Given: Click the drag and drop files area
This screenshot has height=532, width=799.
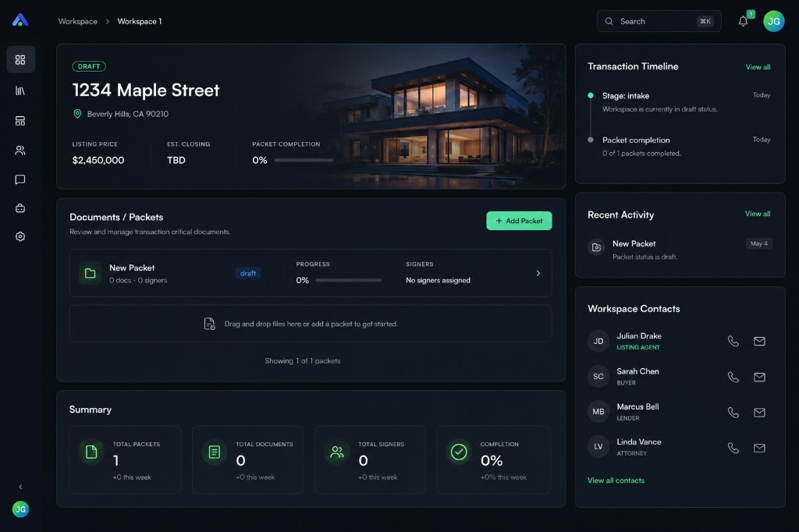Looking at the screenshot, I should (x=311, y=324).
